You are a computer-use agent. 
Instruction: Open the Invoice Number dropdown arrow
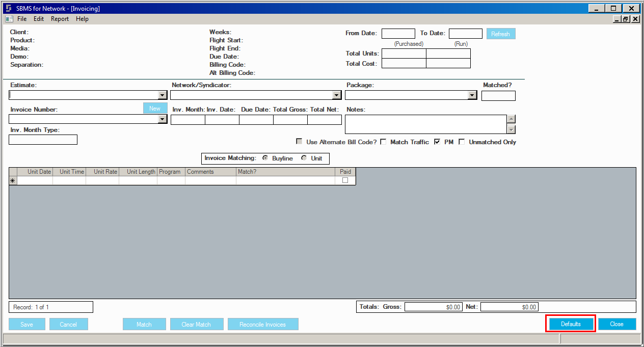162,119
